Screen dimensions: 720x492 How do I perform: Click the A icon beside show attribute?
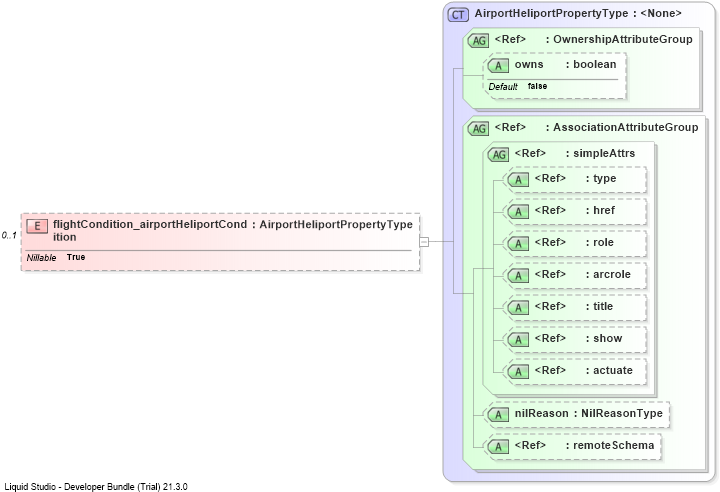518,339
